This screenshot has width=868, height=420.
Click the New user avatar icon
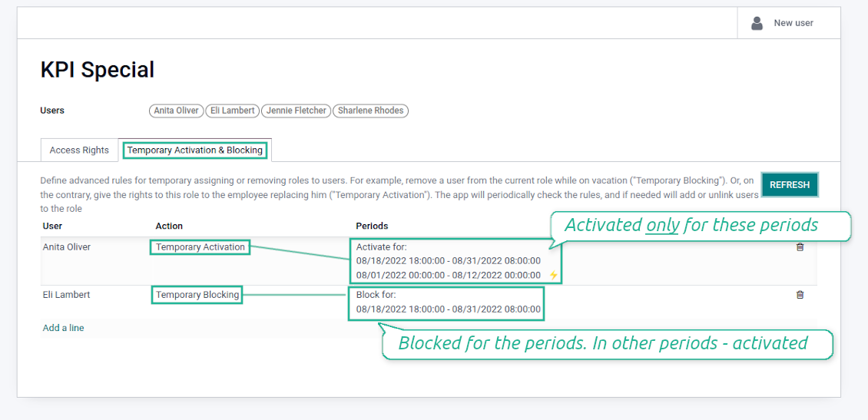pos(757,23)
